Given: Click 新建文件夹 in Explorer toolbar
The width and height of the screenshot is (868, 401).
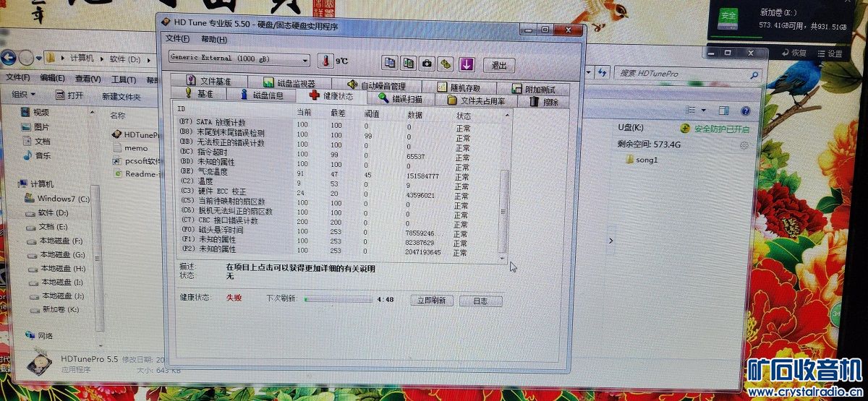Looking at the screenshot, I should (x=121, y=97).
